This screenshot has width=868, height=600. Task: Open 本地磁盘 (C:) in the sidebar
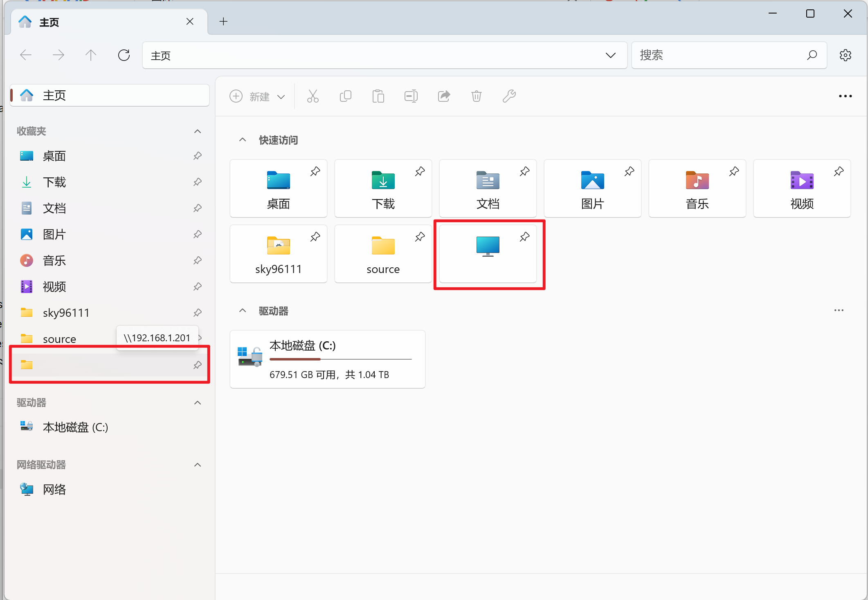pos(75,427)
